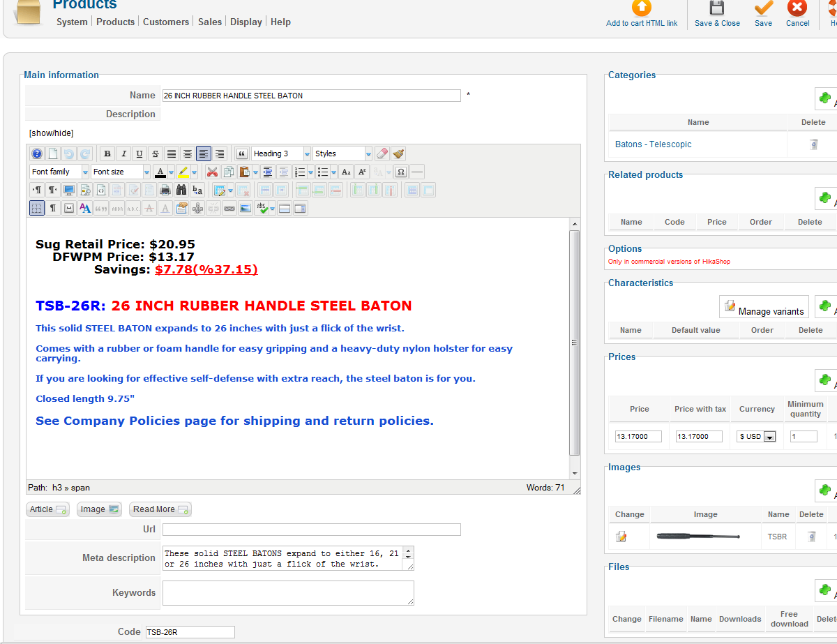
Task: Open the Customers menu
Action: pos(166,22)
